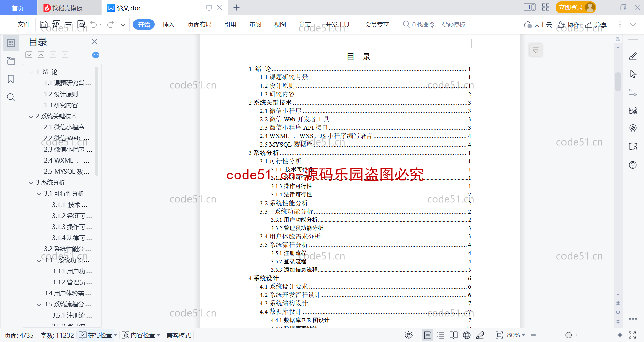Toggle the annotation pen mode in the status bar

pyautogui.click(x=480, y=335)
